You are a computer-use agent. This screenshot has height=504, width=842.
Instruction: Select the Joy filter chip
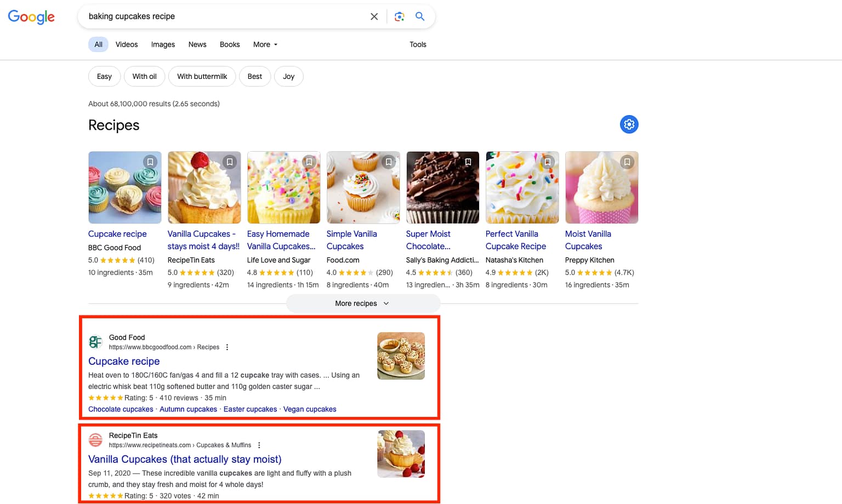[289, 76]
